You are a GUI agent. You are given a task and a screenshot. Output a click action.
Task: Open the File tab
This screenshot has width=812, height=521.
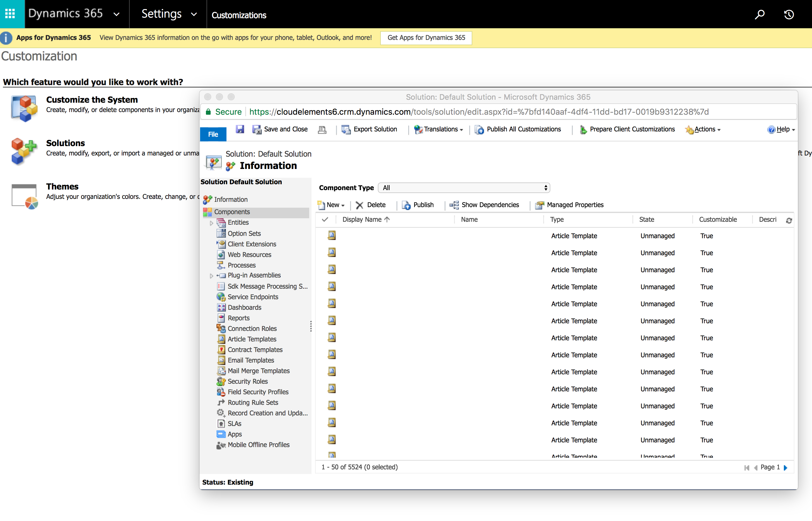pyautogui.click(x=213, y=134)
